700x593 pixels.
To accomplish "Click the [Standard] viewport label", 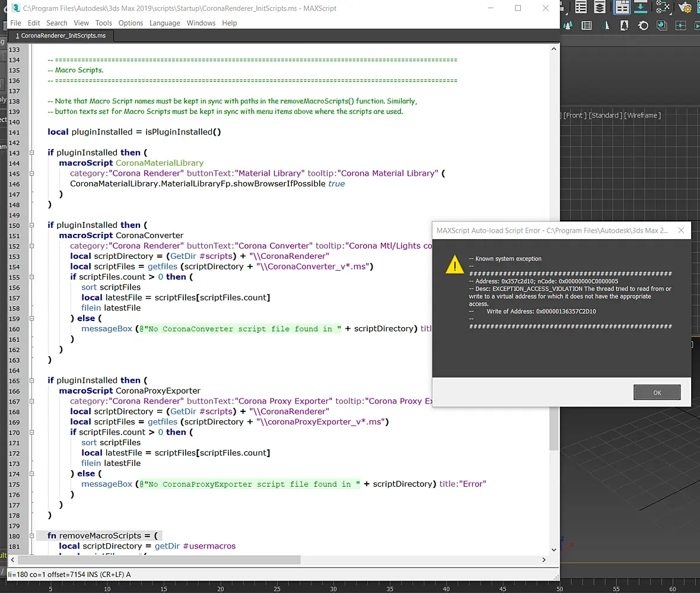I will [x=605, y=115].
